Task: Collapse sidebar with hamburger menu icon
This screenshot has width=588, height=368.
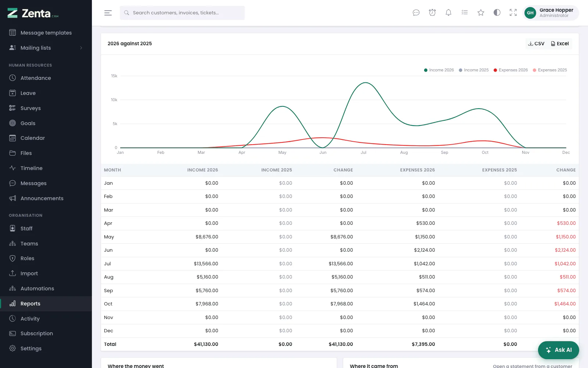Action: point(108,13)
